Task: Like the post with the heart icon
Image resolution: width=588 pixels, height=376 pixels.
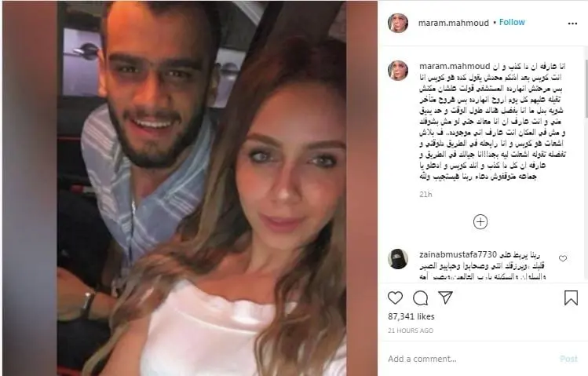Action: pos(395,298)
